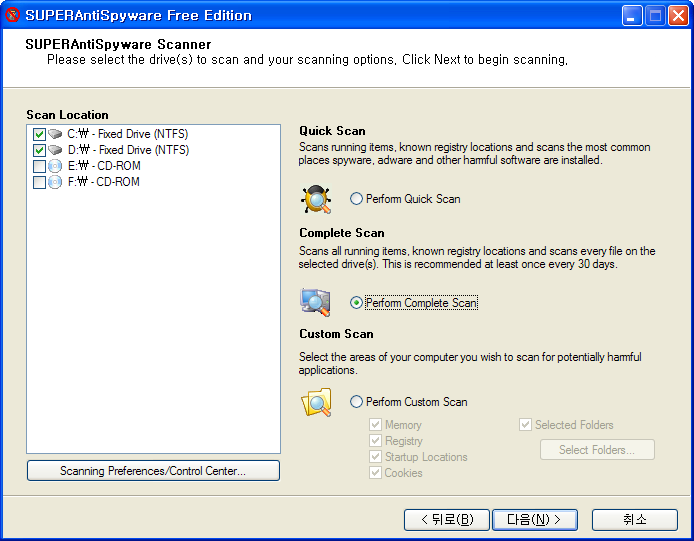Click the Quick Scan bug magnifier icon
694x541 pixels.
coord(316,199)
